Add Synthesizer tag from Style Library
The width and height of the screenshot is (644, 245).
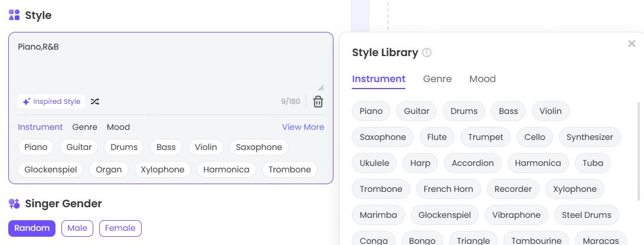[x=589, y=138]
